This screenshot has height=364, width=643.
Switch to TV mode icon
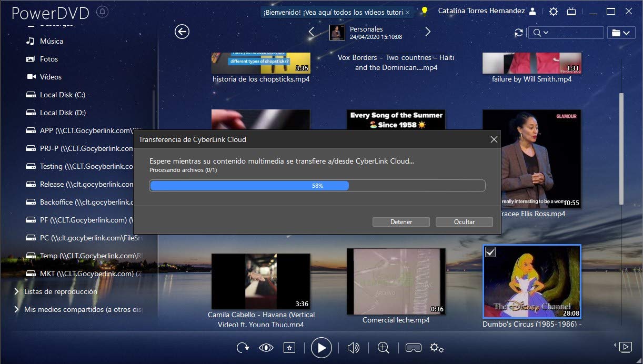572,11
